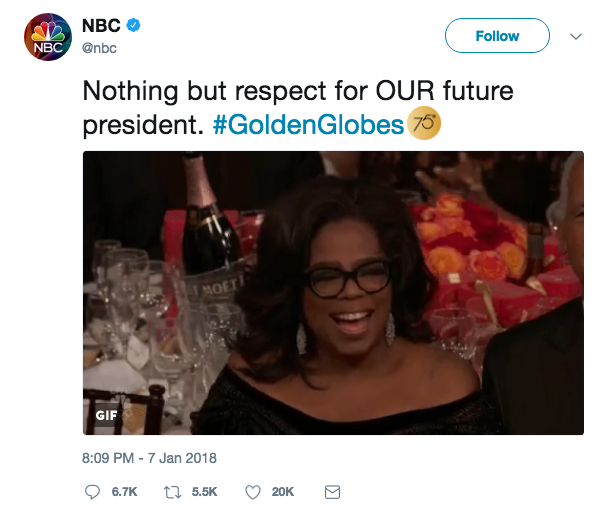
Task: Click the blue verified badge next to NBC
Action: [132, 25]
